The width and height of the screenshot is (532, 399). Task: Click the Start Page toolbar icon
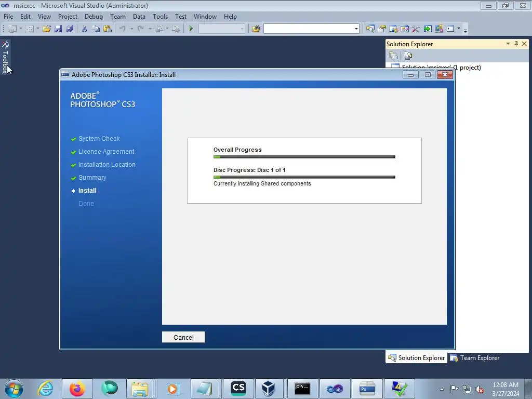404,29
